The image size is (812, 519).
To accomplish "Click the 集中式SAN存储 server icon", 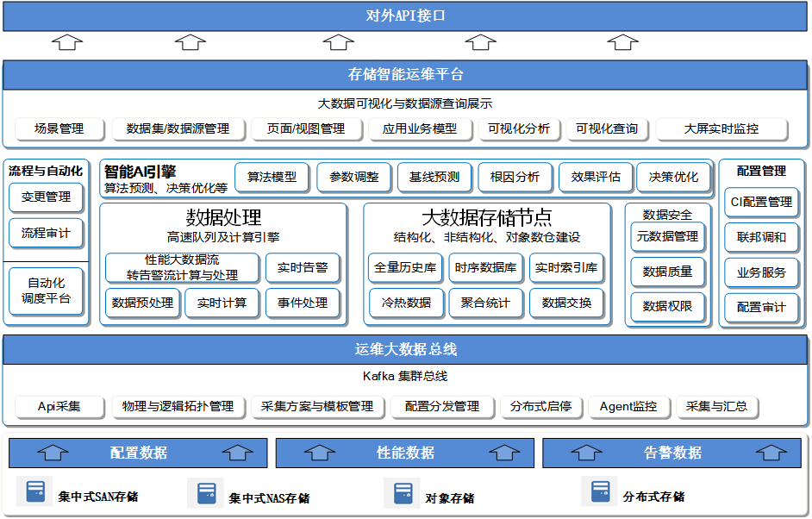I will 34,493.
